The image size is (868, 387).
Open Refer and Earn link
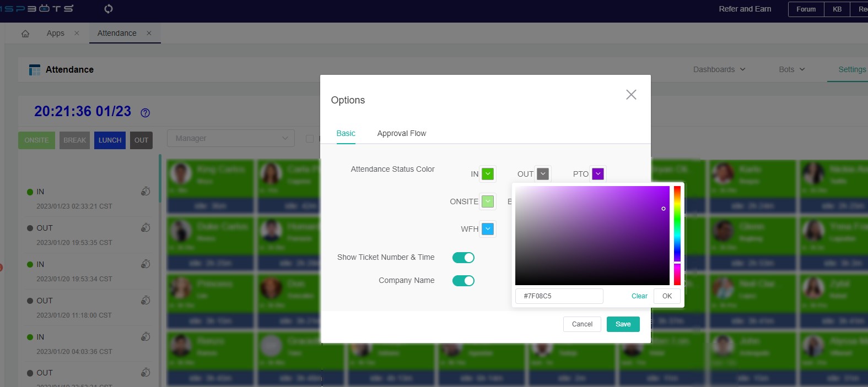pyautogui.click(x=745, y=9)
